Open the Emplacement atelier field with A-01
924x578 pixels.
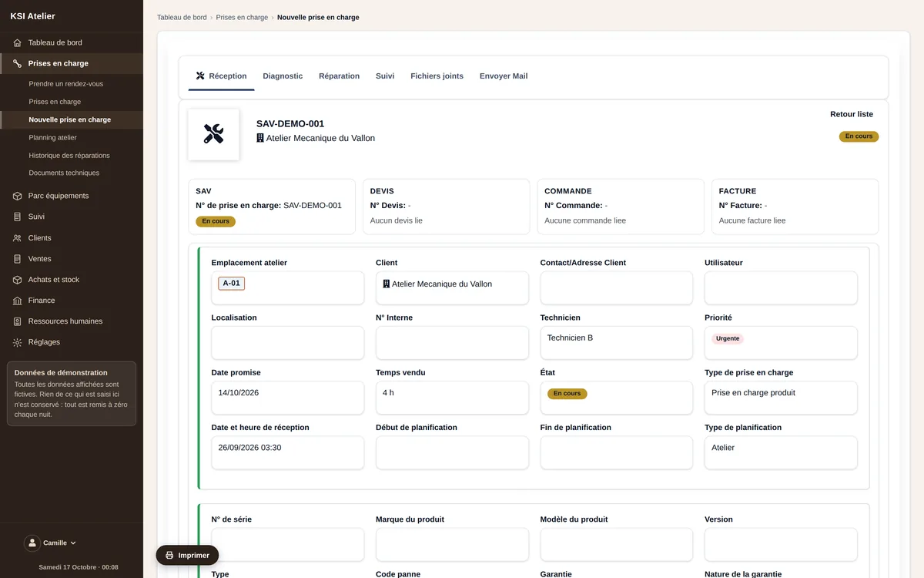tap(287, 287)
